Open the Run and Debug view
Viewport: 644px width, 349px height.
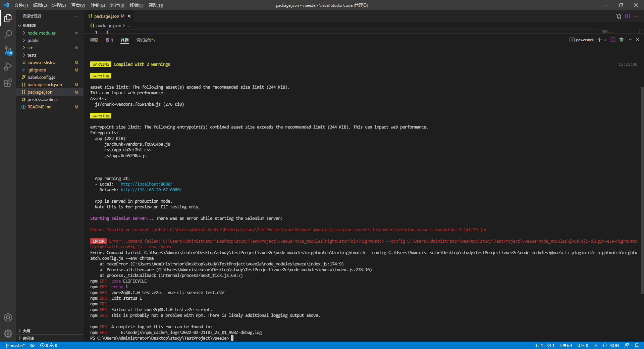[x=8, y=66]
